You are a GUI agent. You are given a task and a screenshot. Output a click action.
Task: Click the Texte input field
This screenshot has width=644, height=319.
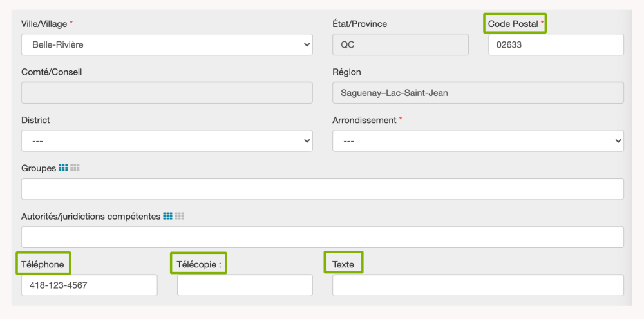click(x=478, y=285)
